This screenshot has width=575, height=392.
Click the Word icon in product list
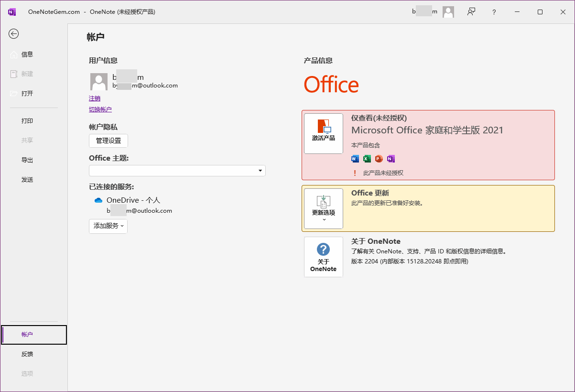[355, 159]
